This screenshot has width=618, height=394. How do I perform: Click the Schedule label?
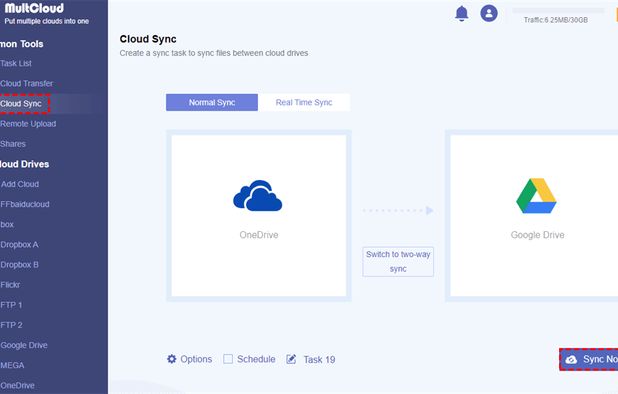click(256, 359)
